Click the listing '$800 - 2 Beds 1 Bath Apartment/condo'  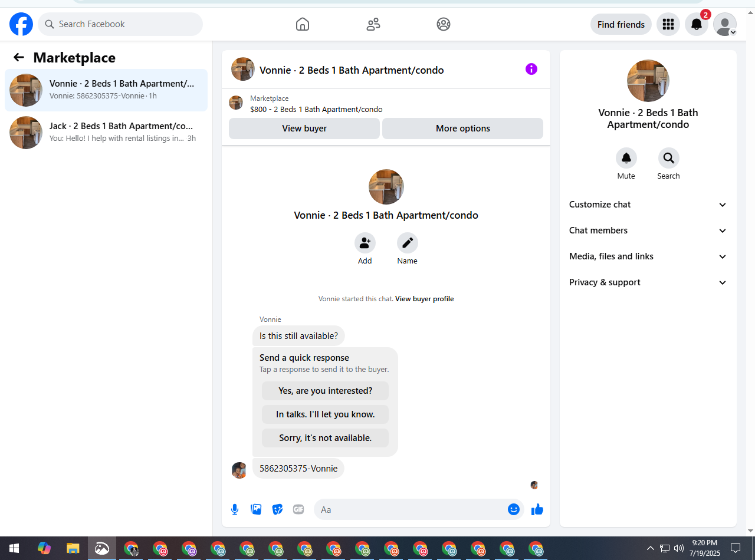click(x=316, y=110)
